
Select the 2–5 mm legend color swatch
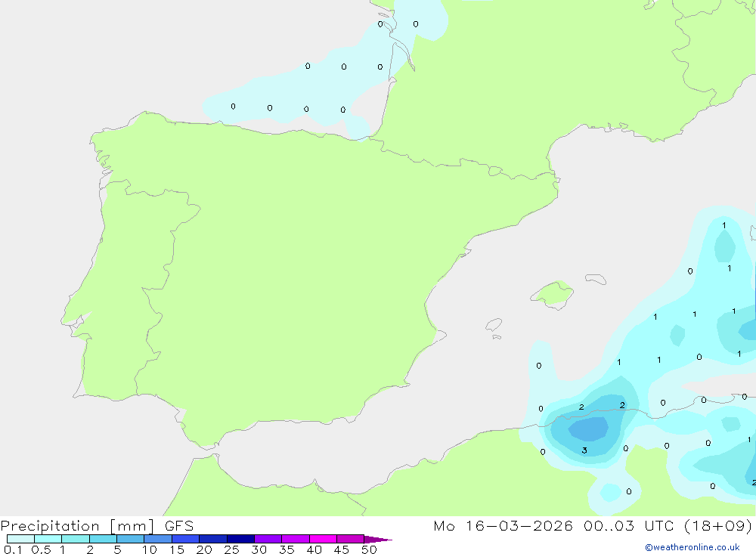click(x=103, y=539)
